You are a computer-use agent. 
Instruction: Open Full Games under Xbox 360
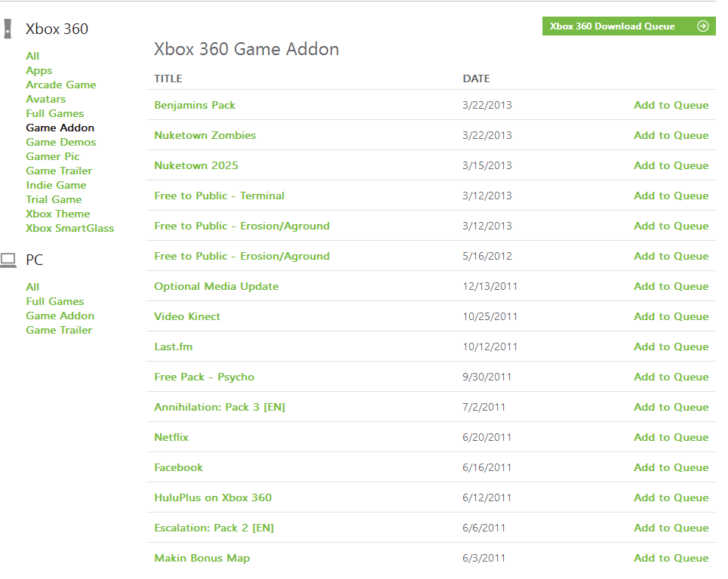55,114
